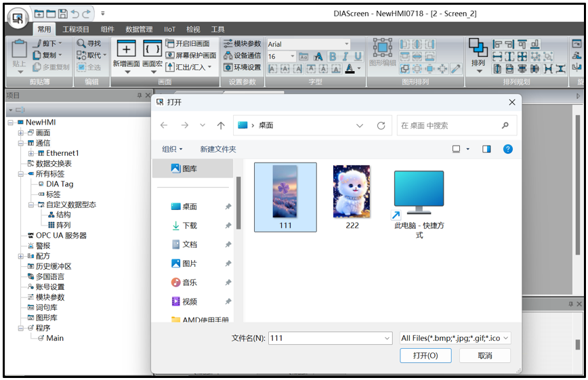
Task: Go up one folder with the up arrow
Action: coord(221,125)
